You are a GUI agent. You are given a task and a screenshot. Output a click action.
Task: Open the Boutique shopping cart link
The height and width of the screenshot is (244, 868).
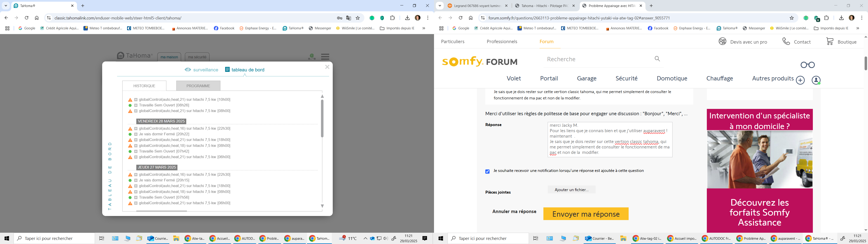point(841,41)
